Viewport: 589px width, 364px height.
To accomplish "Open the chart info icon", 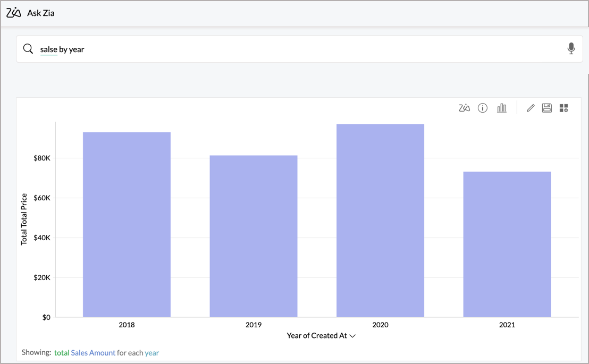I will point(483,108).
